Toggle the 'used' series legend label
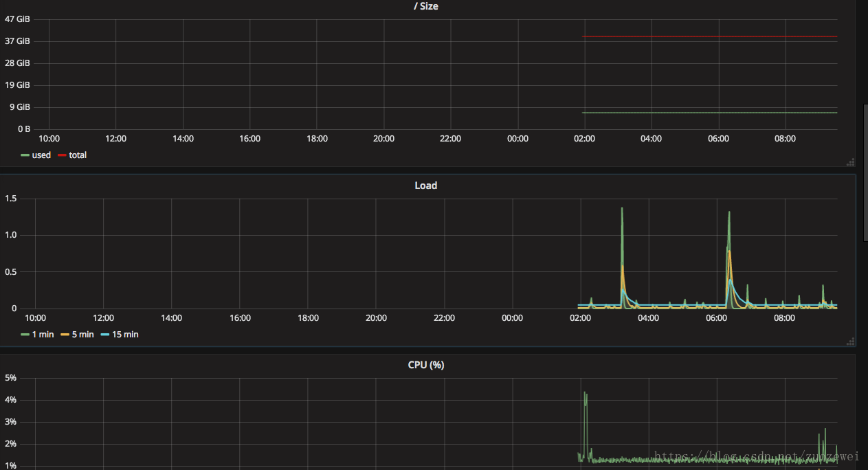Image resolution: width=868 pixels, height=470 pixels. click(x=41, y=155)
